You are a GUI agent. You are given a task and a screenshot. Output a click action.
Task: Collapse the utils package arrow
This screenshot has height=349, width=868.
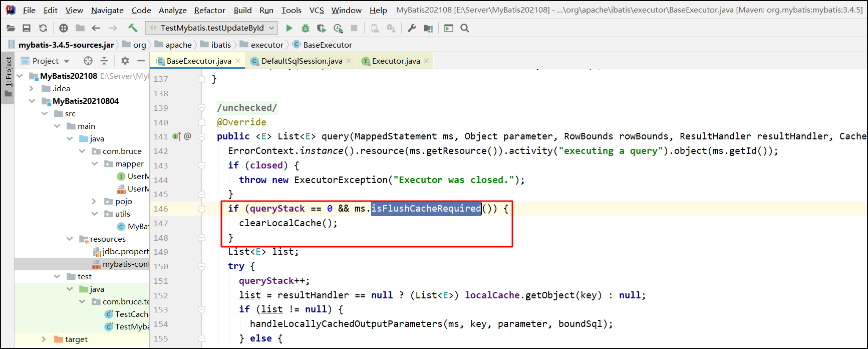click(95, 214)
